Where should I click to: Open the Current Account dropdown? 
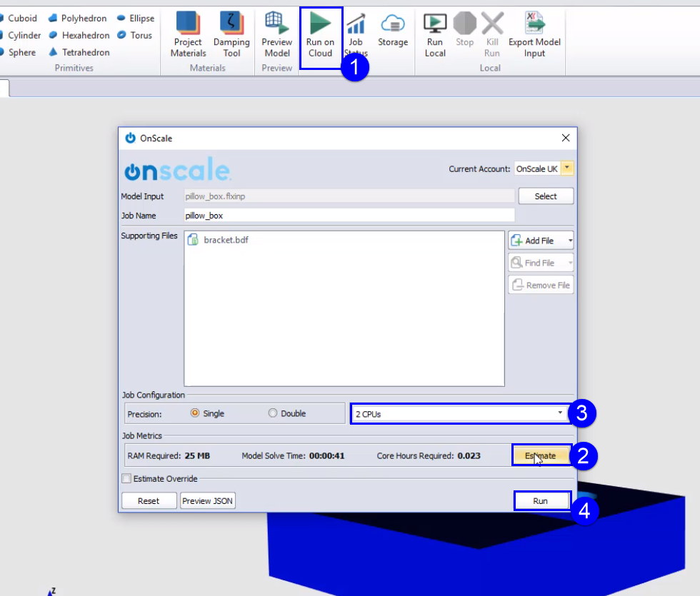point(567,168)
